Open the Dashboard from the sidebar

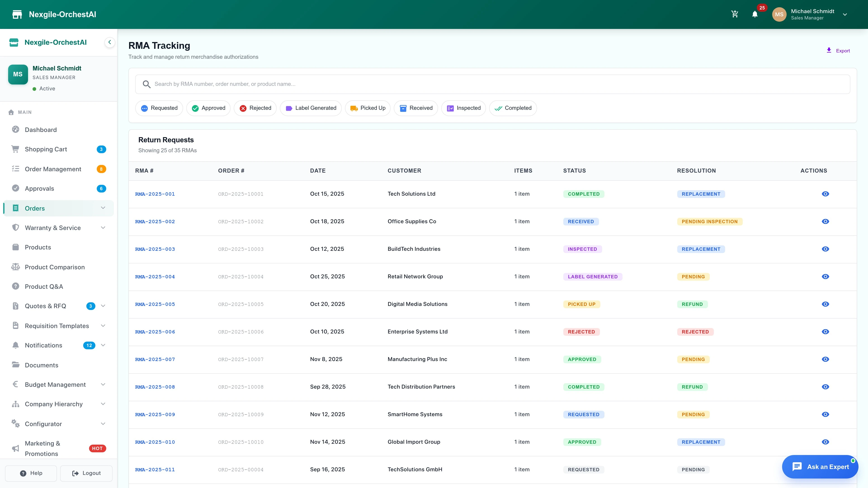pos(40,129)
